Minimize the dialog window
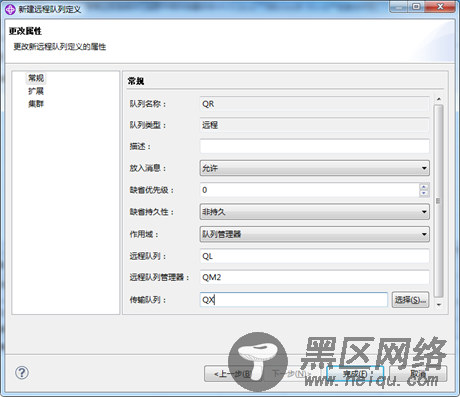This screenshot has width=460, height=397. point(399,6)
